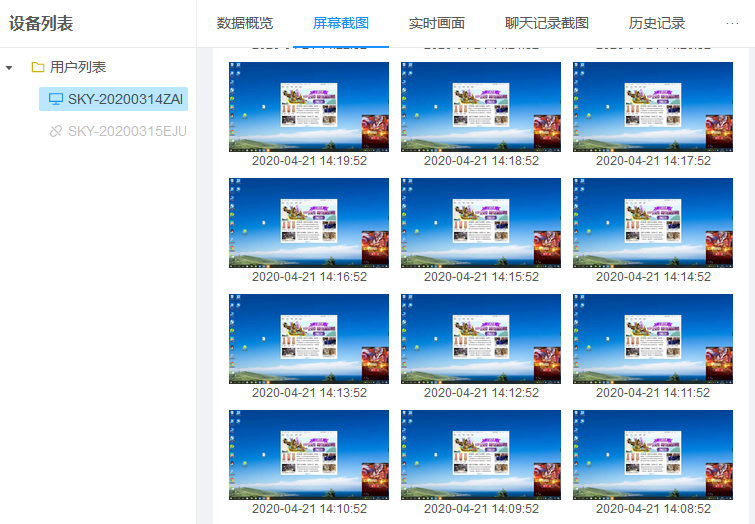Switch to the 数据概览 tab
755x524 pixels.
coord(245,23)
